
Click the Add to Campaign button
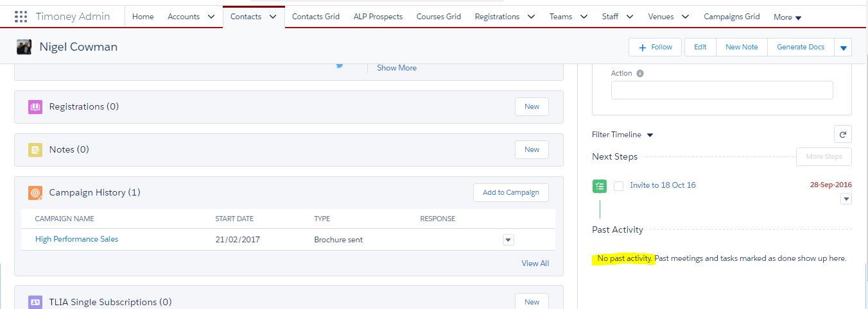point(510,192)
